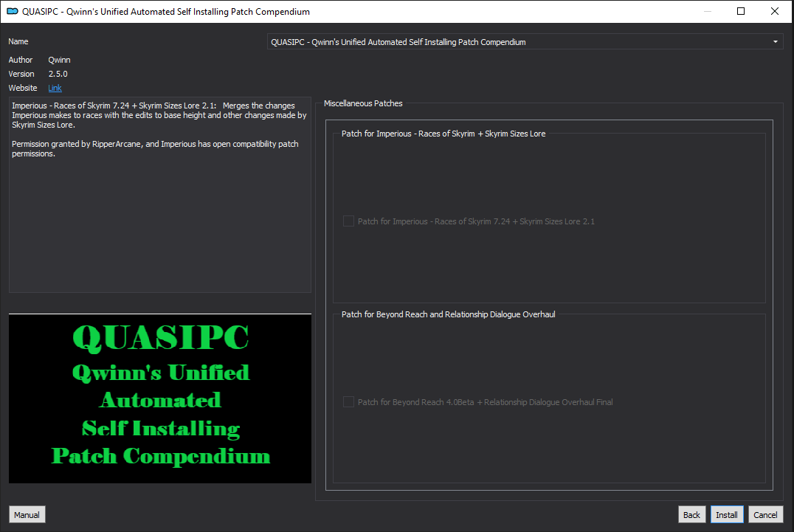794x532 pixels.
Task: Click the author name Qwinn
Action: click(59, 60)
